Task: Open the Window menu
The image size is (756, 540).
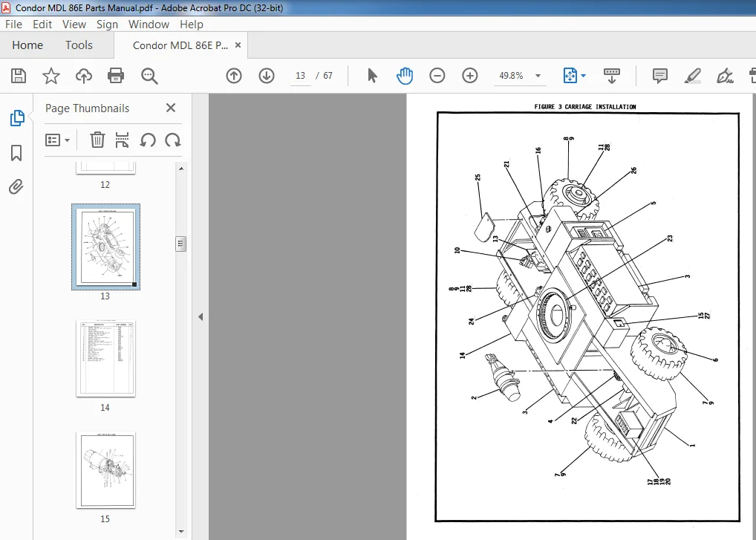Action: pyautogui.click(x=149, y=24)
